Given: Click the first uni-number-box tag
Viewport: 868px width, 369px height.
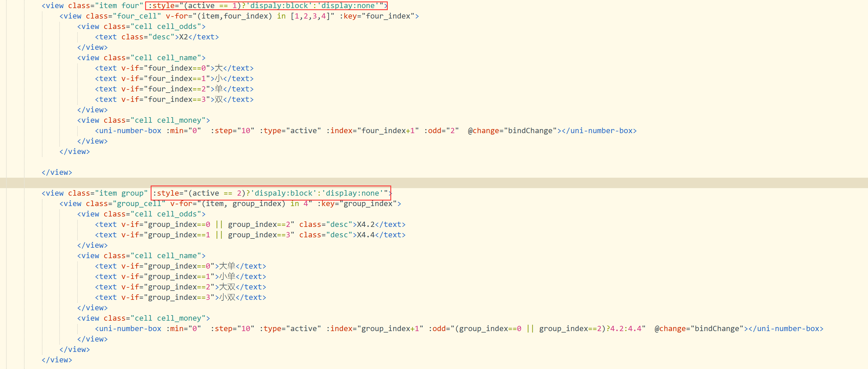Looking at the screenshot, I should tap(129, 131).
